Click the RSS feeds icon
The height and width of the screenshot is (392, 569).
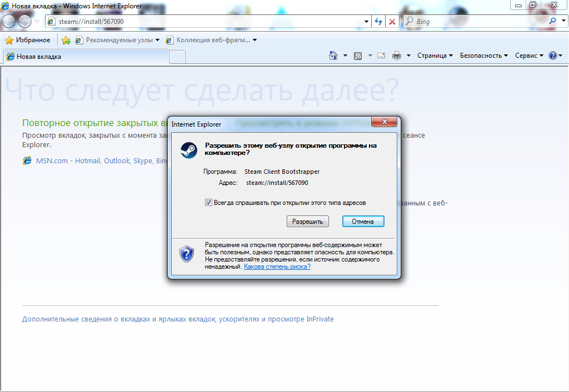[358, 56]
